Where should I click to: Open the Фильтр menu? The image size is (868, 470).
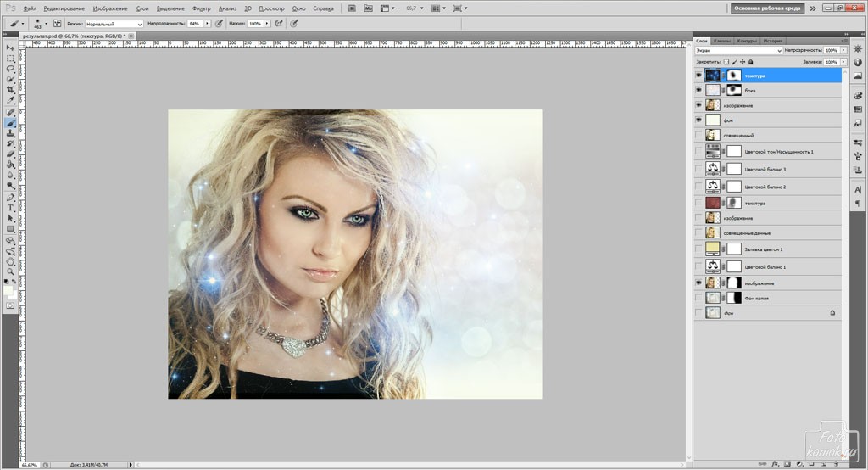coord(201,8)
